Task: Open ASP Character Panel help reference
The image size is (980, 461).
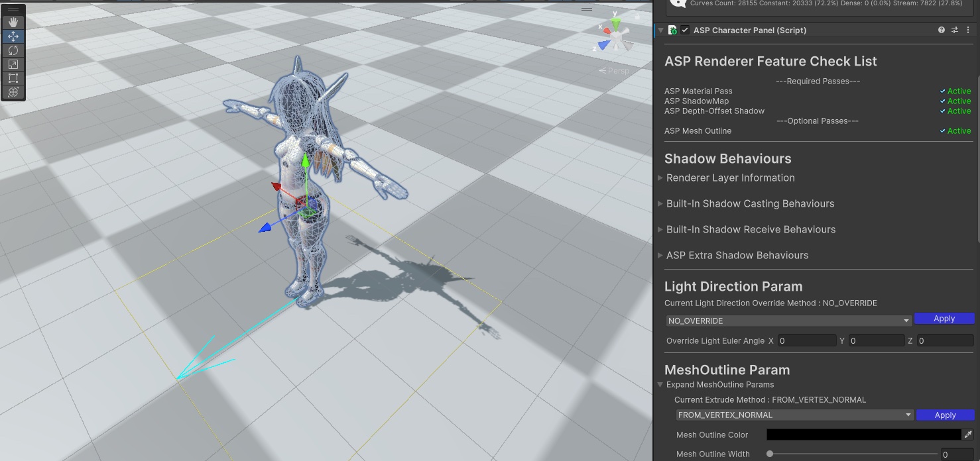Action: [x=941, y=30]
